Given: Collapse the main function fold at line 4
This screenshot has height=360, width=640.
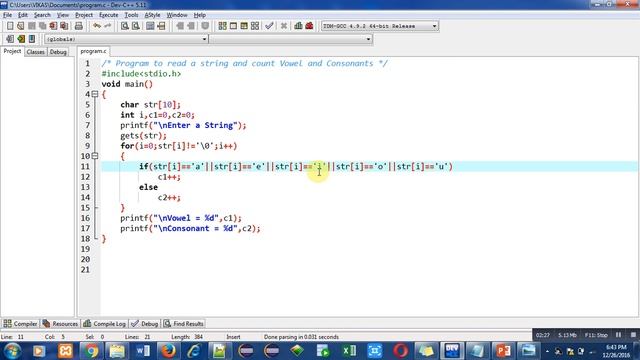Looking at the screenshot, I should pyautogui.click(x=95, y=94).
